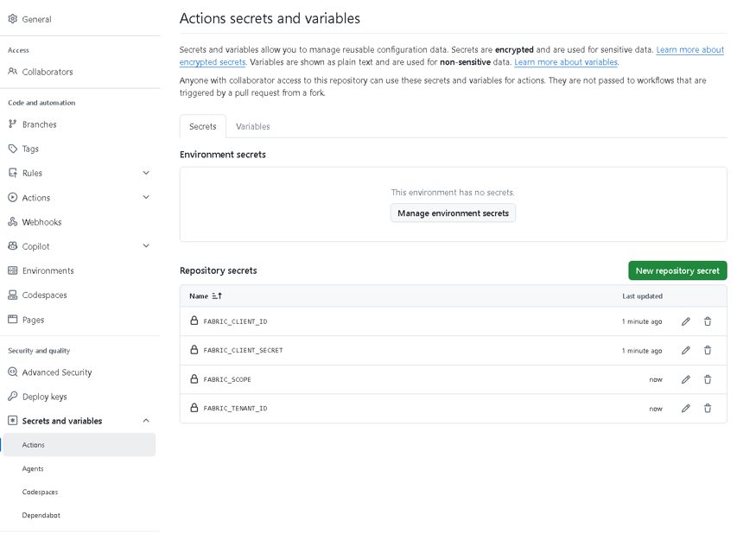The width and height of the screenshot is (756, 534).
Task: Click the lock icon beside FABRIC_CLIENT_ID
Action: 194,321
